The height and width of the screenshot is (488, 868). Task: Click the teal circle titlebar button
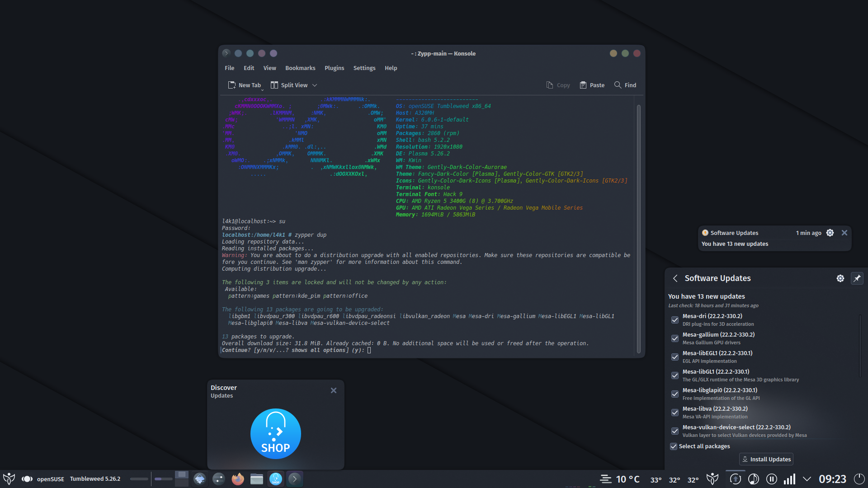pyautogui.click(x=250, y=53)
